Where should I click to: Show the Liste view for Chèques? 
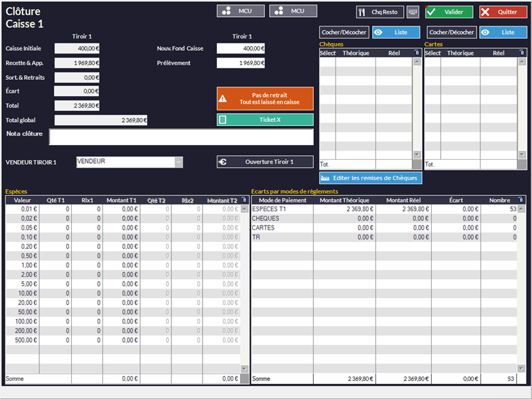pos(396,32)
